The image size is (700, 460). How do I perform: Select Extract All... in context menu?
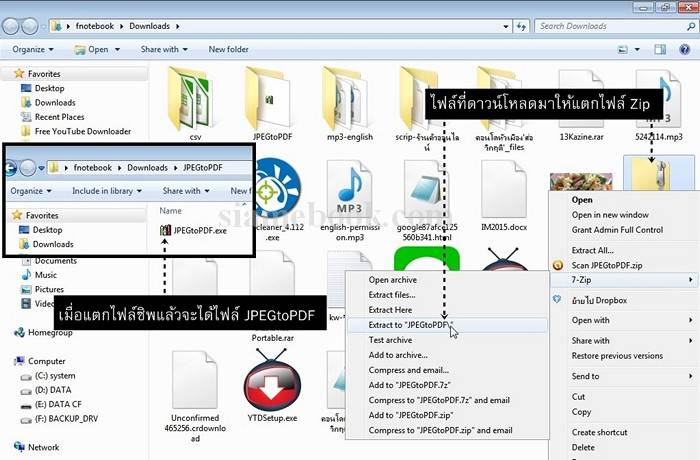pos(624,251)
